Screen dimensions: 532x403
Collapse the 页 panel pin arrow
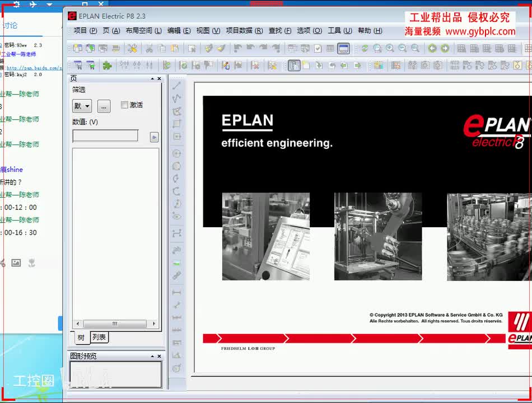click(152, 79)
